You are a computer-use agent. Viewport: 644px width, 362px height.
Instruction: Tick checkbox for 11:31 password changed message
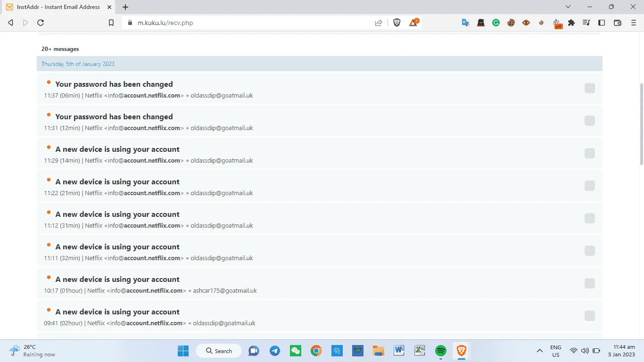point(589,121)
